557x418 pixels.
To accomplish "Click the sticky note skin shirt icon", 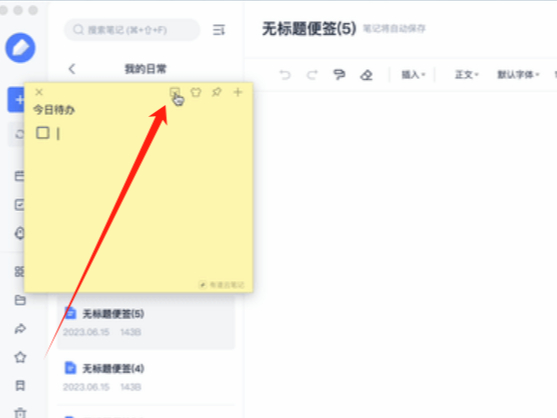I will click(196, 92).
